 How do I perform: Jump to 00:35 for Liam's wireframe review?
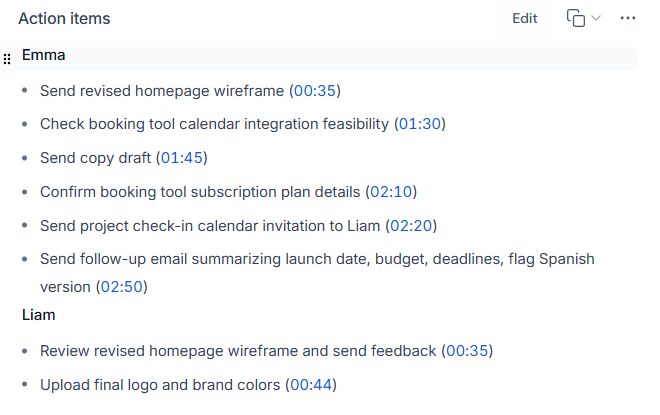(x=467, y=351)
